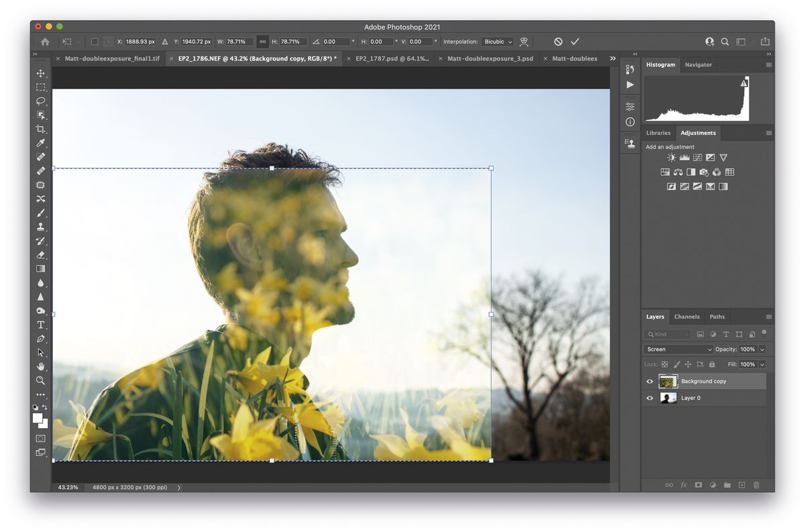Screen dimensions: 805x532
Task: Click the Background copy layer thumbnail
Action: point(668,381)
